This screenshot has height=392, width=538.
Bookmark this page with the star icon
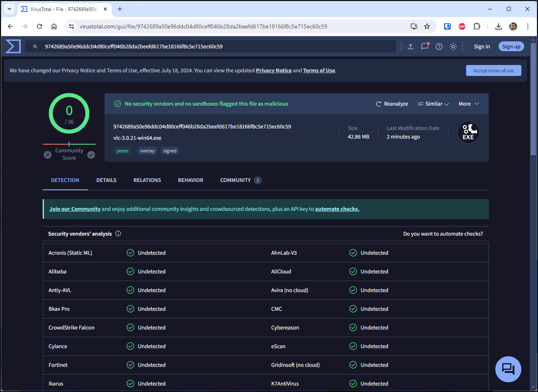(427, 26)
